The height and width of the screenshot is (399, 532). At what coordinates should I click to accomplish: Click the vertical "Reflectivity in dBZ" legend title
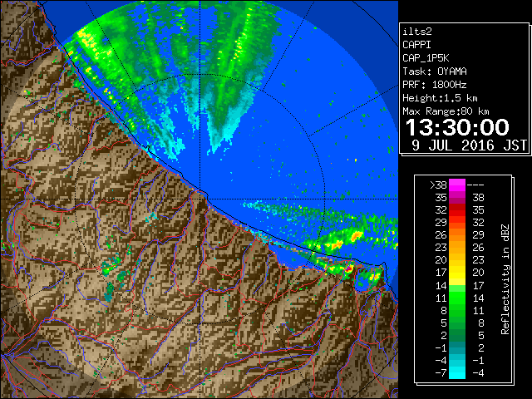tap(505, 279)
